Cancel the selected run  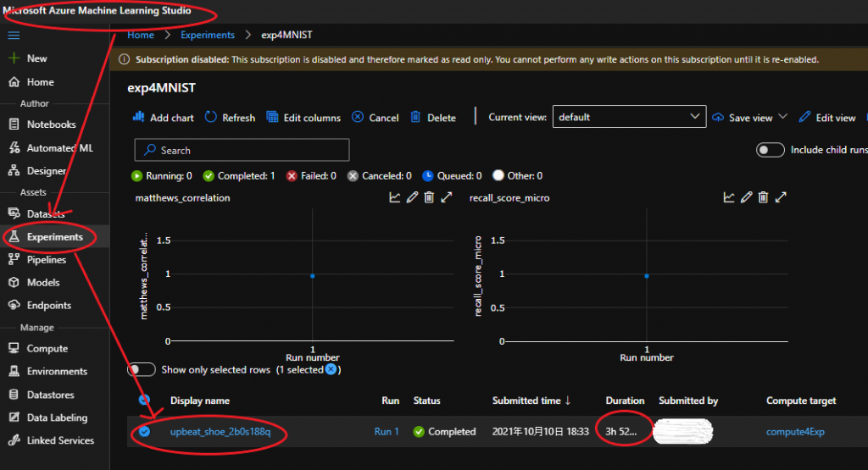[376, 117]
